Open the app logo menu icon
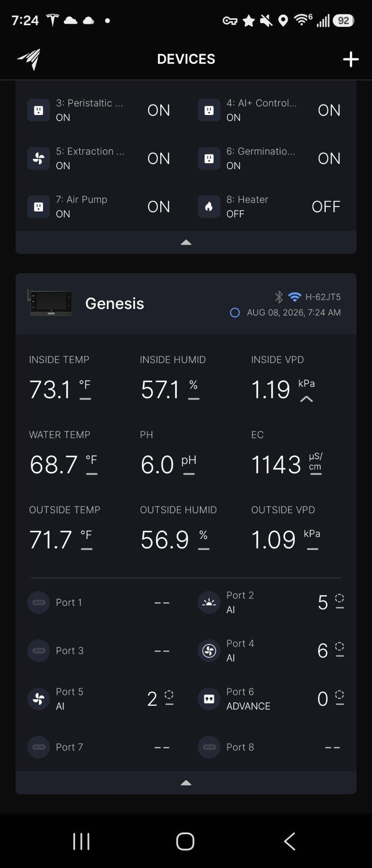Viewport: 372px width, 868px height. coord(29,59)
